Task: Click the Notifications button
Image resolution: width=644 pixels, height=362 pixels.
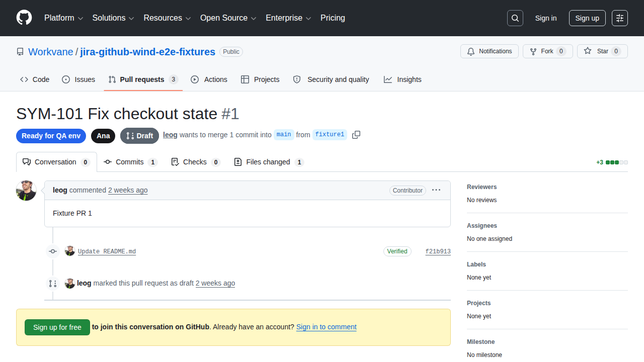Action: pos(490,51)
